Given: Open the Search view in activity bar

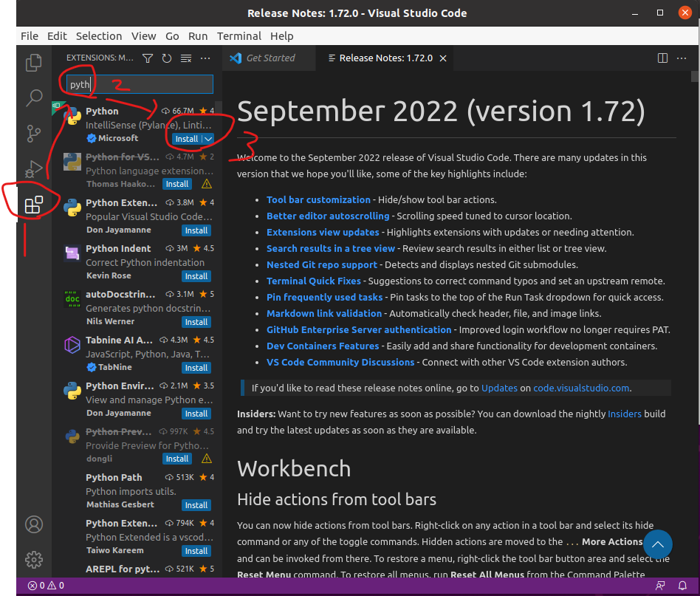Looking at the screenshot, I should pos(33,97).
